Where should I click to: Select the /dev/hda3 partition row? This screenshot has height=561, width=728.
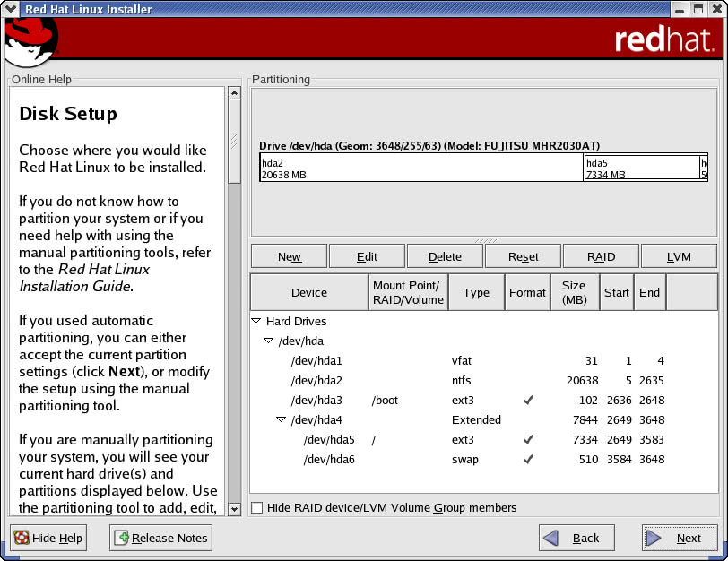pyautogui.click(x=484, y=400)
